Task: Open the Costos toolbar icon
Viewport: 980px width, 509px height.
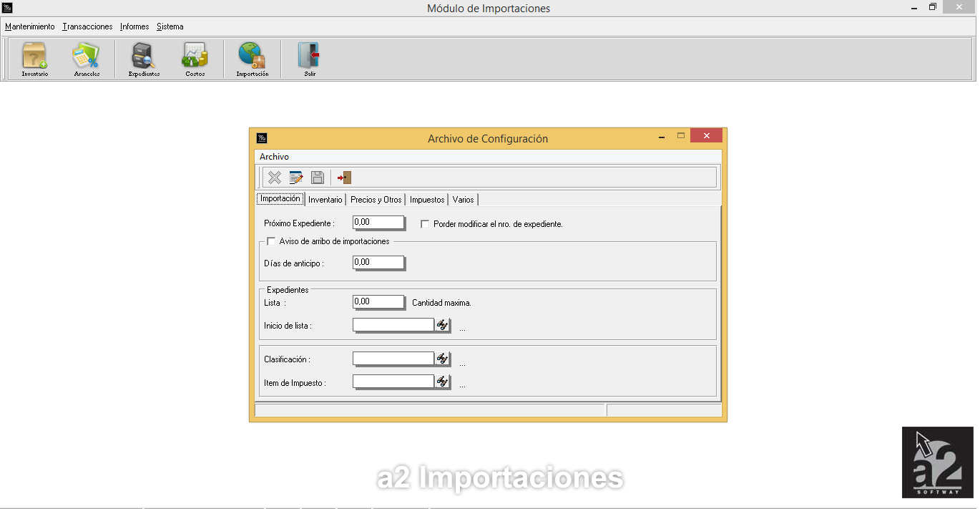Action: 195,59
